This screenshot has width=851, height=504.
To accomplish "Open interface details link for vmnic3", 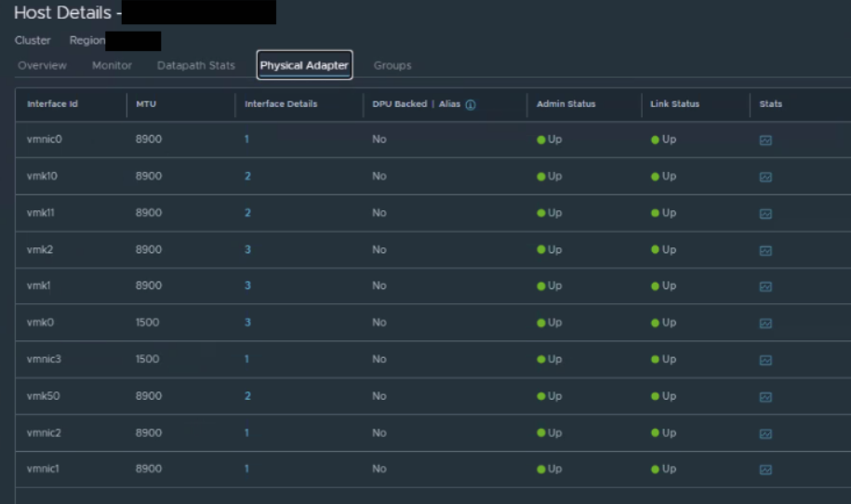I will pos(246,359).
